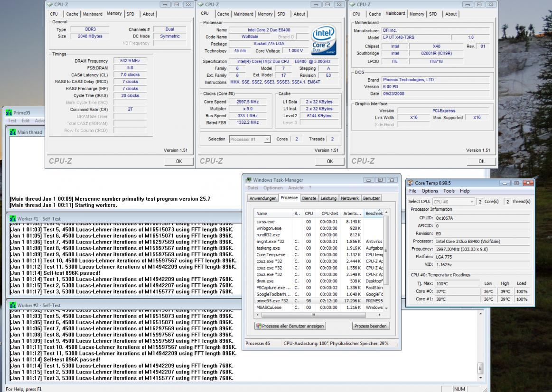
Task: Click the Core Temp title bar icon
Action: [410, 183]
